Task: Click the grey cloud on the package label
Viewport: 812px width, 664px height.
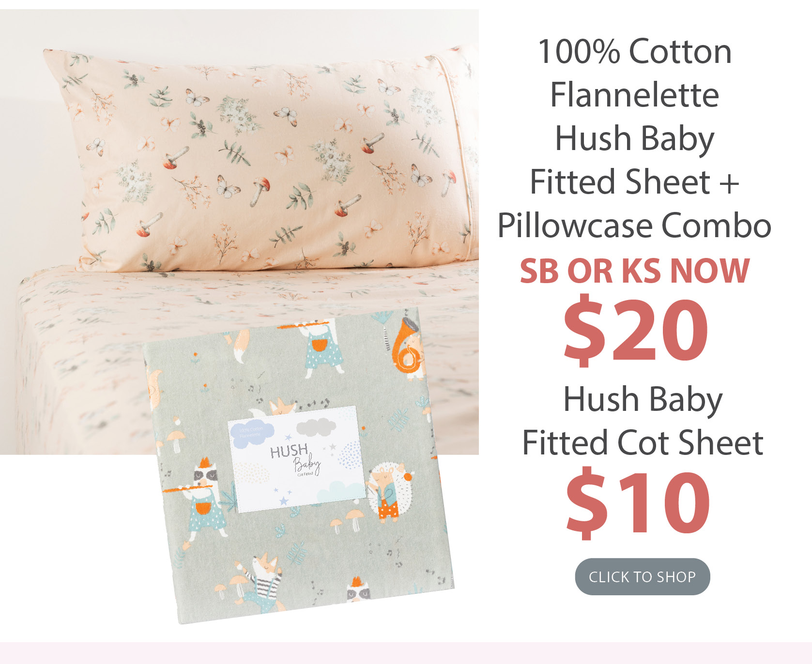Action: point(316,427)
